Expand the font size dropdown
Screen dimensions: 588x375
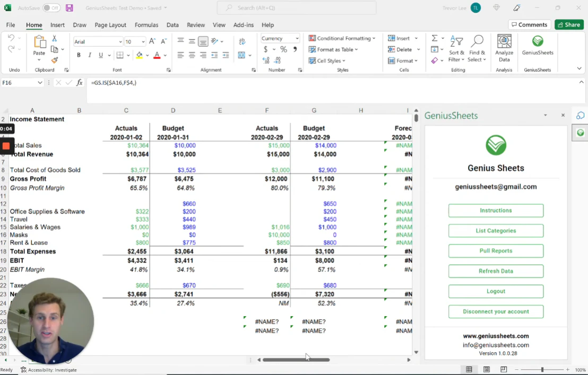point(143,42)
